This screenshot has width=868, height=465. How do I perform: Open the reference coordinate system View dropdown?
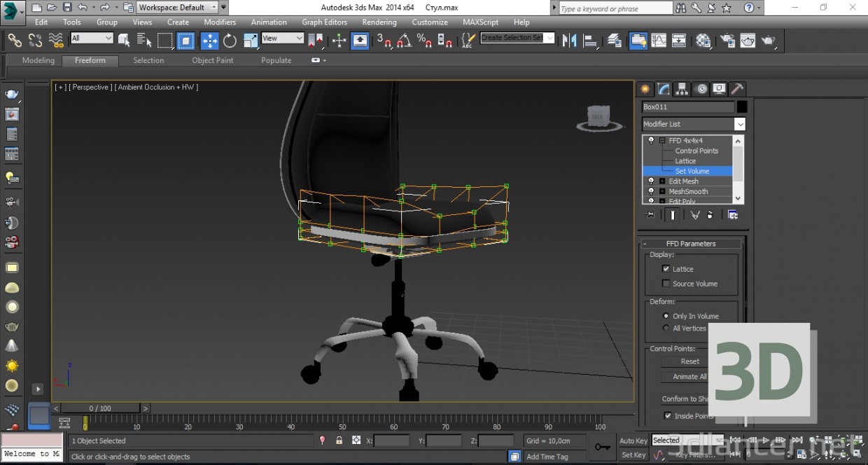tap(282, 39)
